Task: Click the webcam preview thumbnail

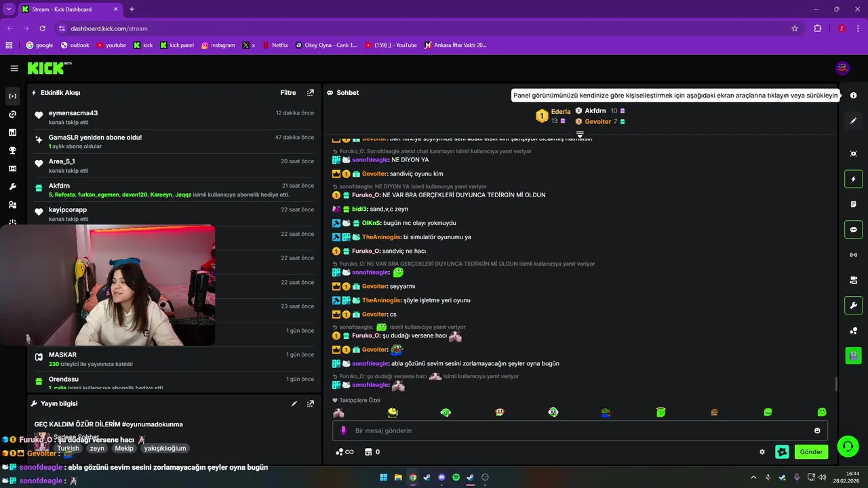Action: [107, 285]
